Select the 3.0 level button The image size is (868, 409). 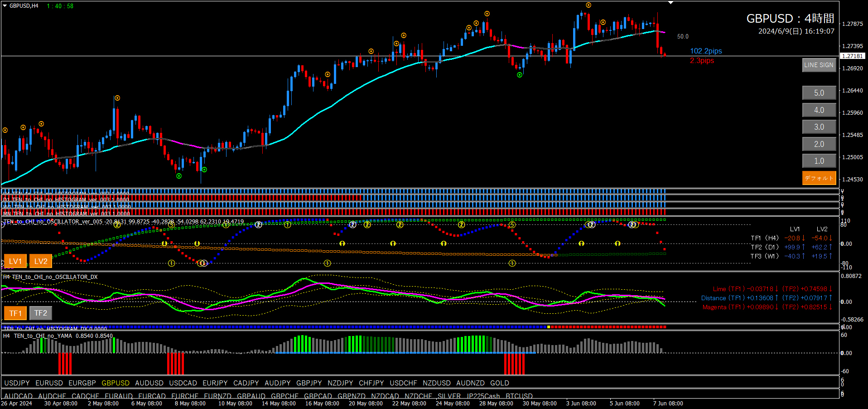819,127
